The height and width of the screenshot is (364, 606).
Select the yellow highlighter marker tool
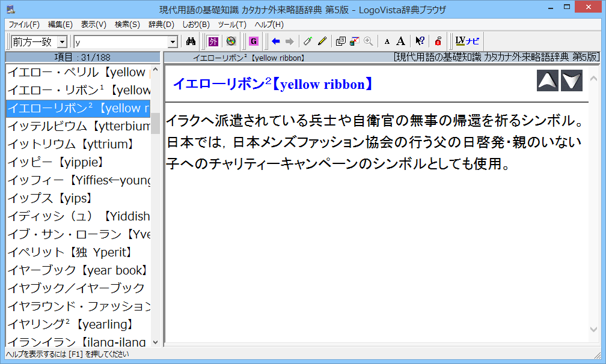coord(322,41)
